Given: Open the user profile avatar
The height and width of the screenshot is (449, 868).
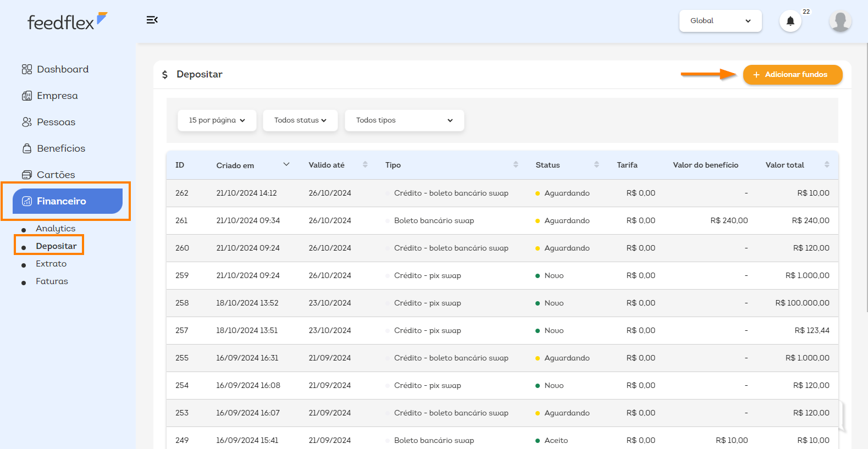Looking at the screenshot, I should coord(839,21).
